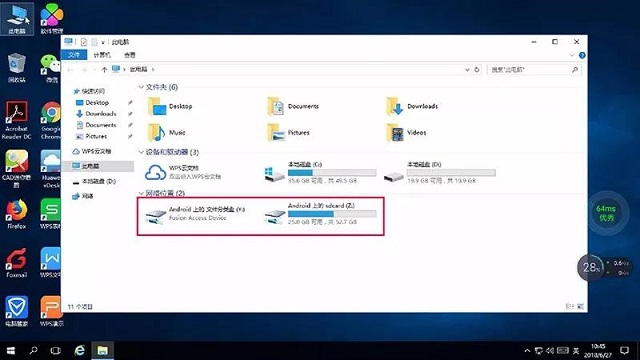This screenshot has height=360, width=640.
Task: Click the This PC address breadcrumb
Action: (x=138, y=70)
